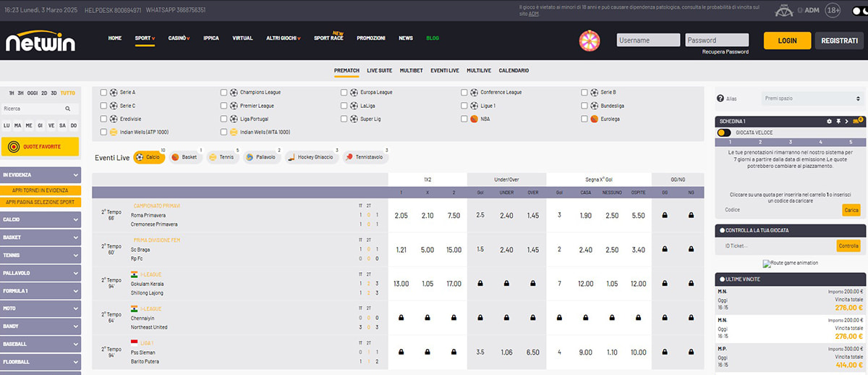This screenshot has height=375, width=868.
Task: Check the Serie B checkbox
Action: (x=584, y=93)
